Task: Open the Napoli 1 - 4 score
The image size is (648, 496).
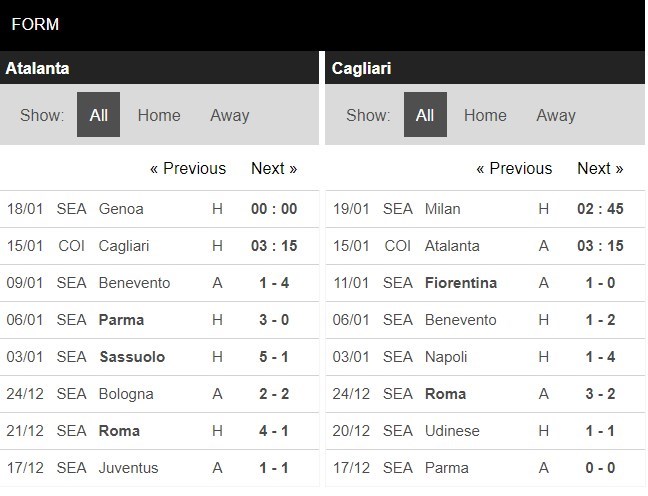Action: click(600, 357)
